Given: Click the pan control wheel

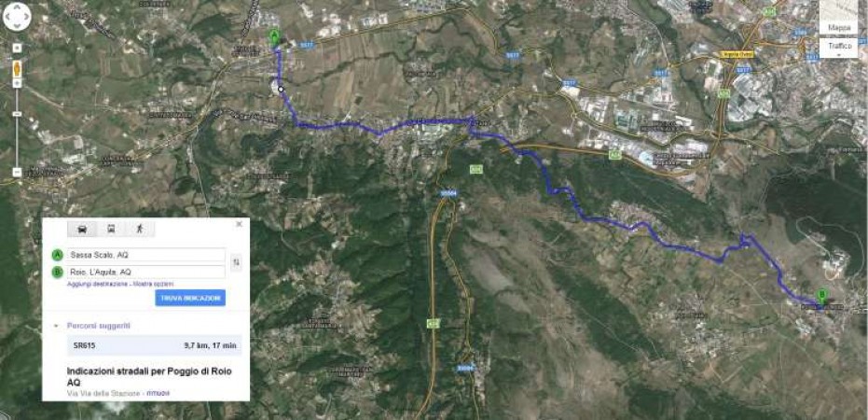Looking at the screenshot, I should (x=17, y=17).
